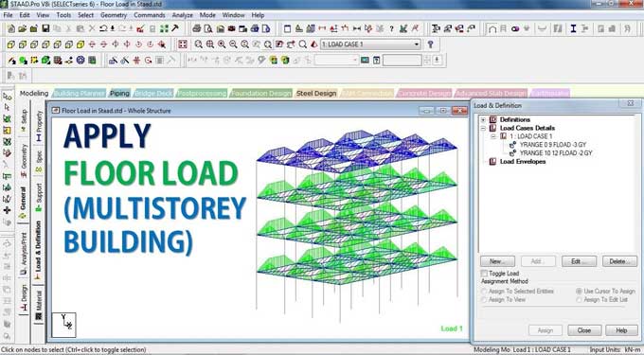
Task: Click the Delete... button
Action: coord(619,261)
